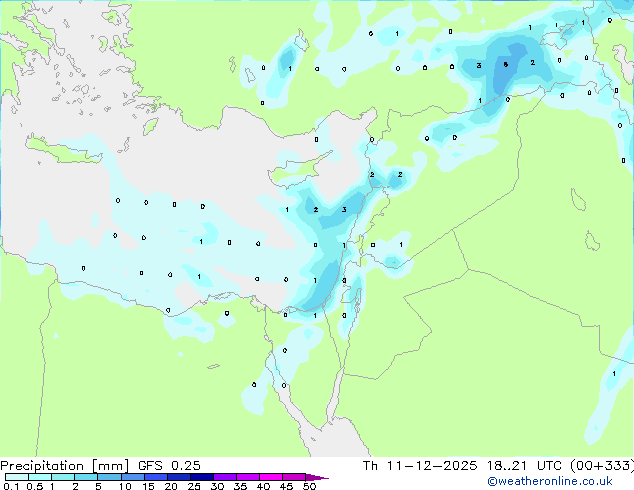
Task: Click the legend label "45"
Action: coord(286,486)
